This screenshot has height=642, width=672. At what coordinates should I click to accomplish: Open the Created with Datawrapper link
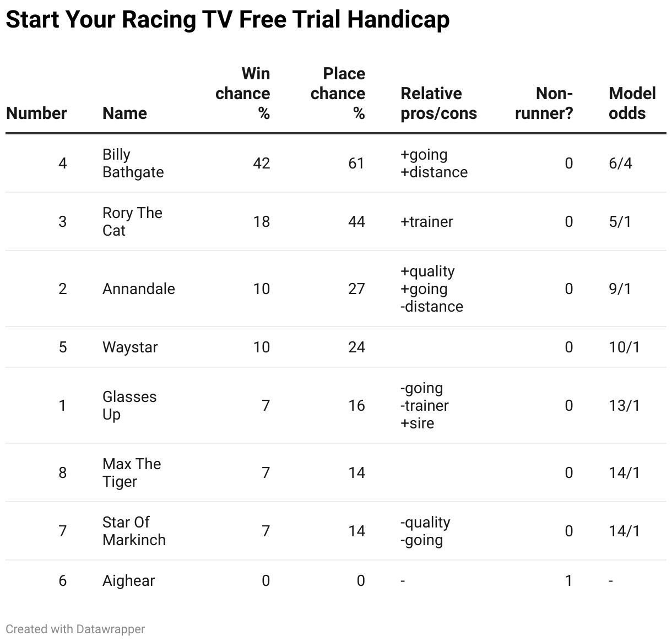[x=75, y=629]
